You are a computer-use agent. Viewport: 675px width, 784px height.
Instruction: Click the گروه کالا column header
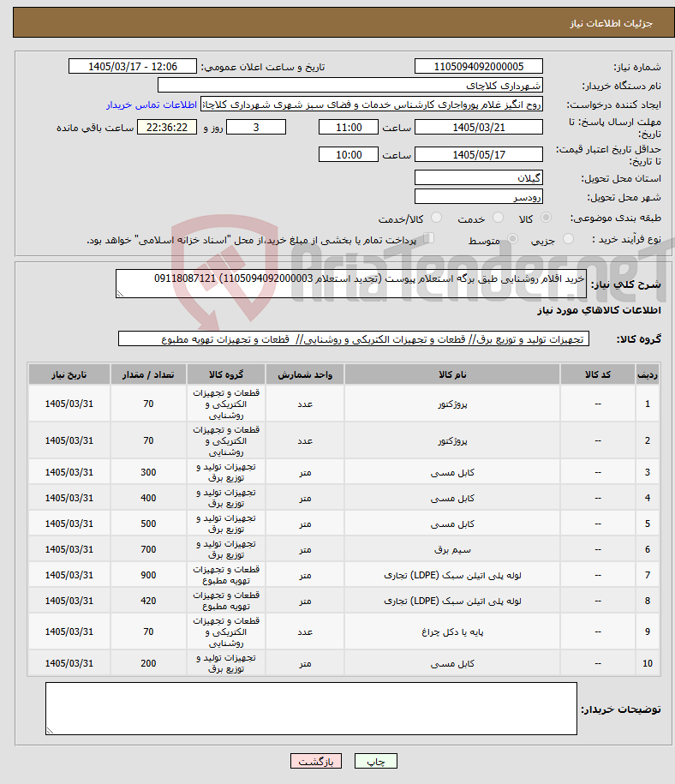click(x=226, y=374)
